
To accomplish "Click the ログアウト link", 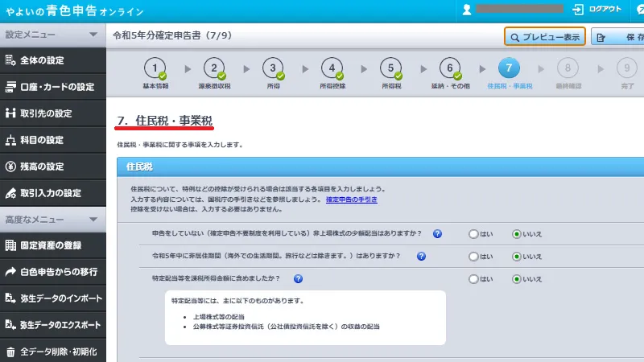I will [x=605, y=9].
